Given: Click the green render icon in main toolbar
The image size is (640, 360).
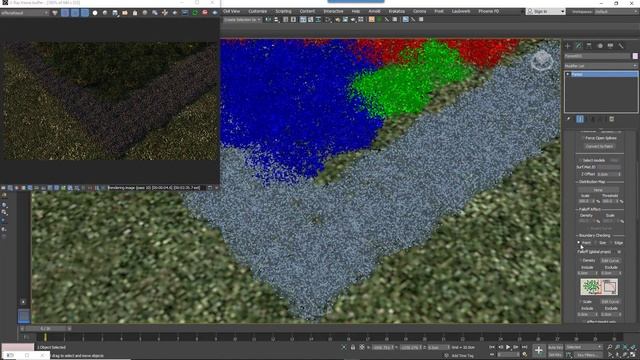Looking at the screenshot, I should 379,19.
